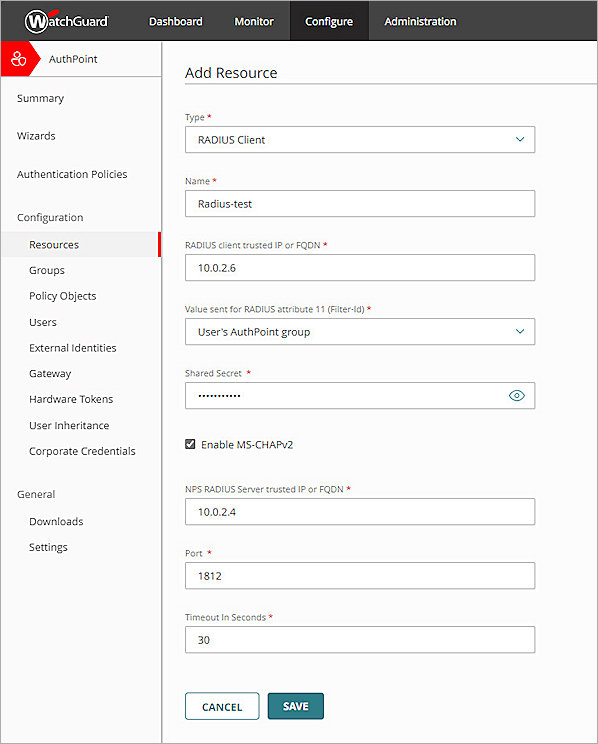
Task: Open Hardware Tokens
Action: coord(71,399)
